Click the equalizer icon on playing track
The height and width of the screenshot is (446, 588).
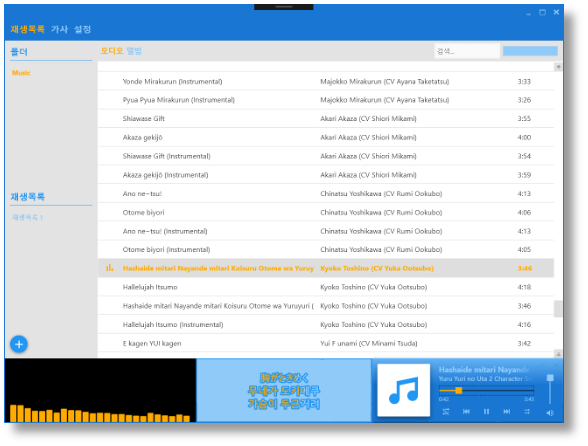click(110, 268)
